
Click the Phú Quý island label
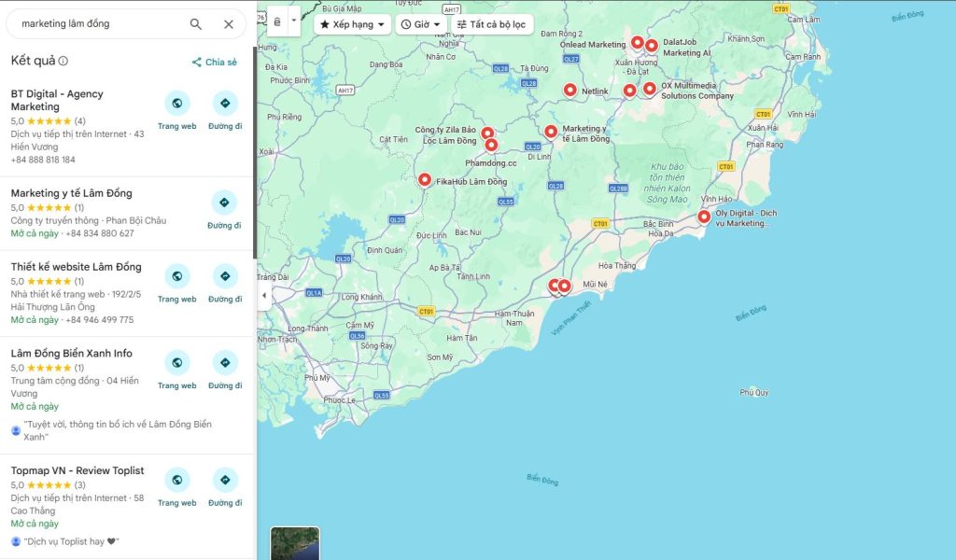click(754, 392)
